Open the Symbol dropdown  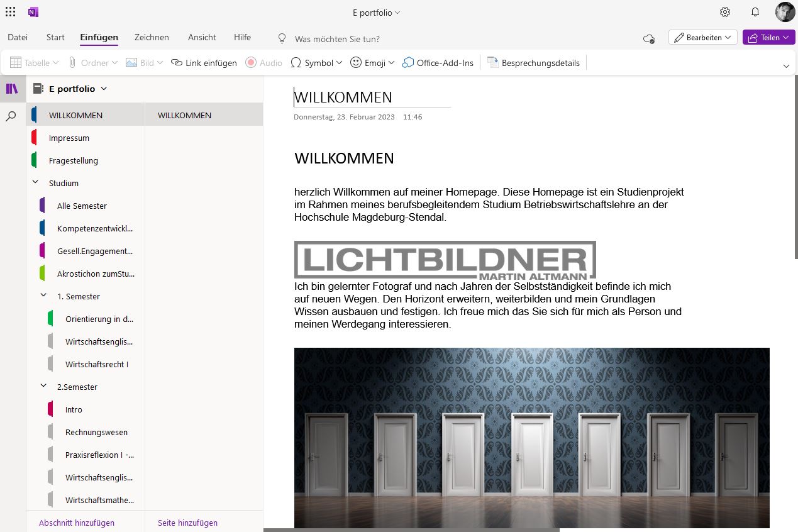tap(316, 63)
